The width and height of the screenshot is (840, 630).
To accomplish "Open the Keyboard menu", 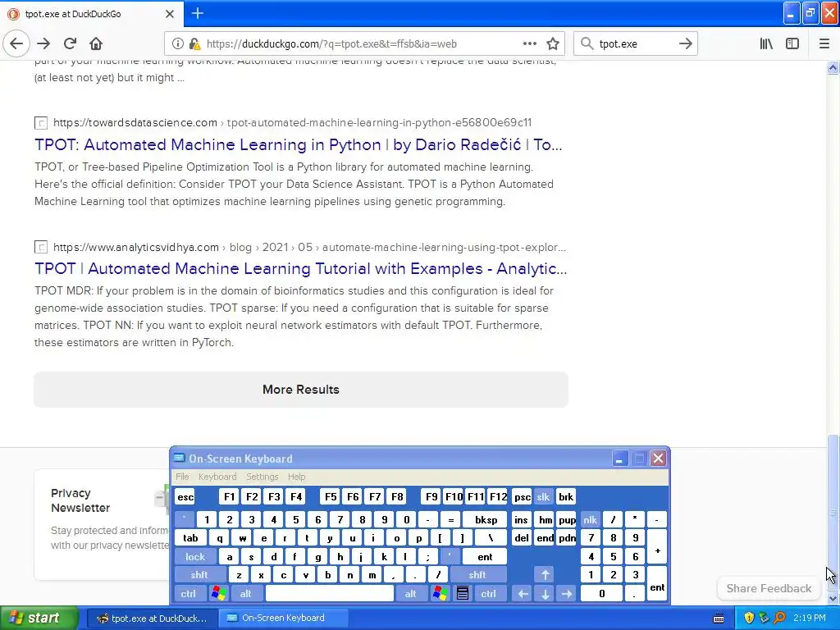I will (217, 477).
